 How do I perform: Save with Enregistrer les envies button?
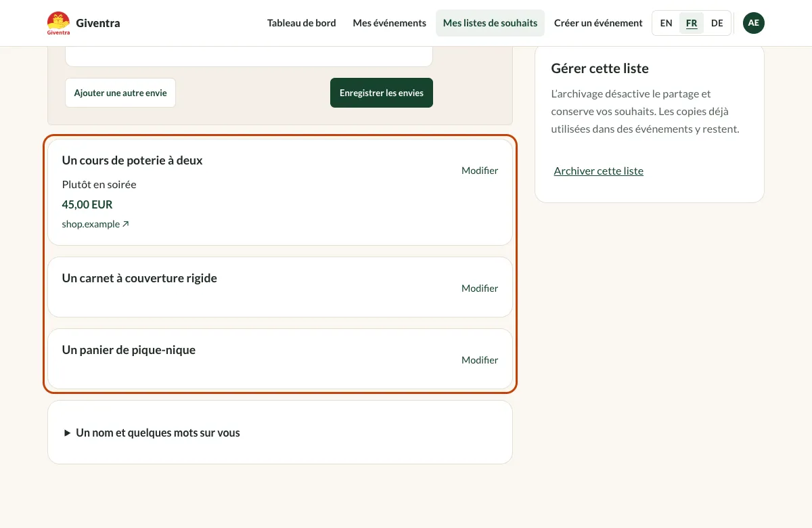point(382,93)
